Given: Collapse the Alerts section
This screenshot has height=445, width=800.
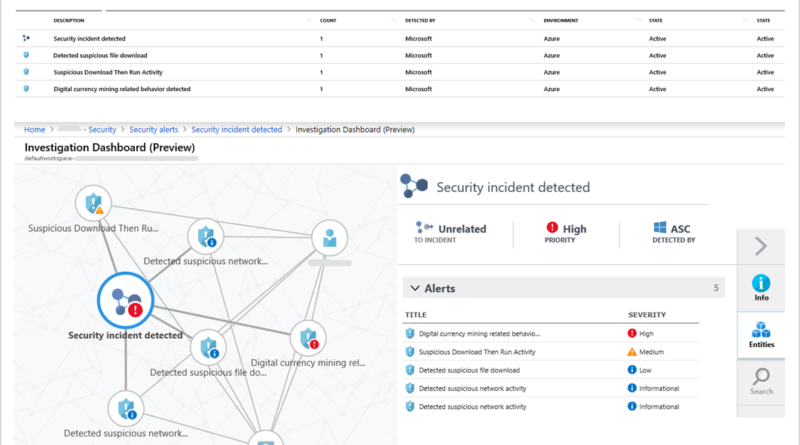Looking at the screenshot, I should point(415,288).
